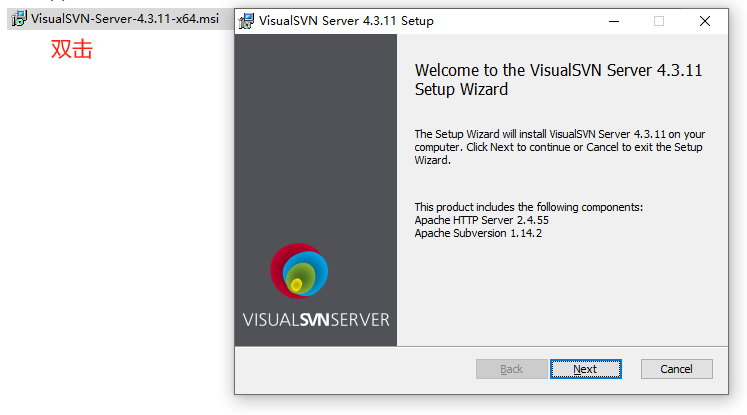
Task: Click the disabled Back button
Action: coord(512,369)
